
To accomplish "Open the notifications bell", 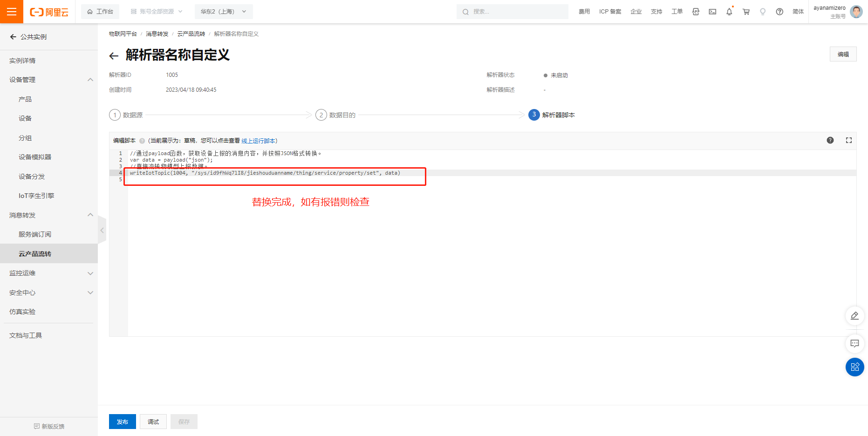I will pos(729,12).
